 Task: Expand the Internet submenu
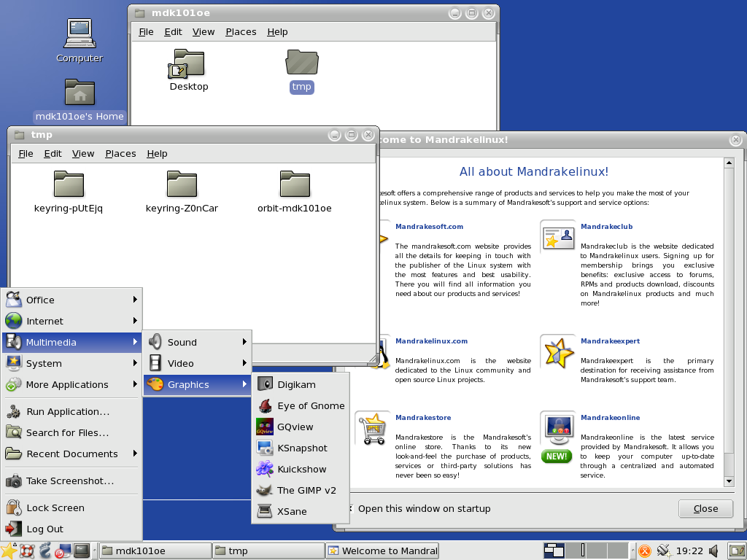72,321
